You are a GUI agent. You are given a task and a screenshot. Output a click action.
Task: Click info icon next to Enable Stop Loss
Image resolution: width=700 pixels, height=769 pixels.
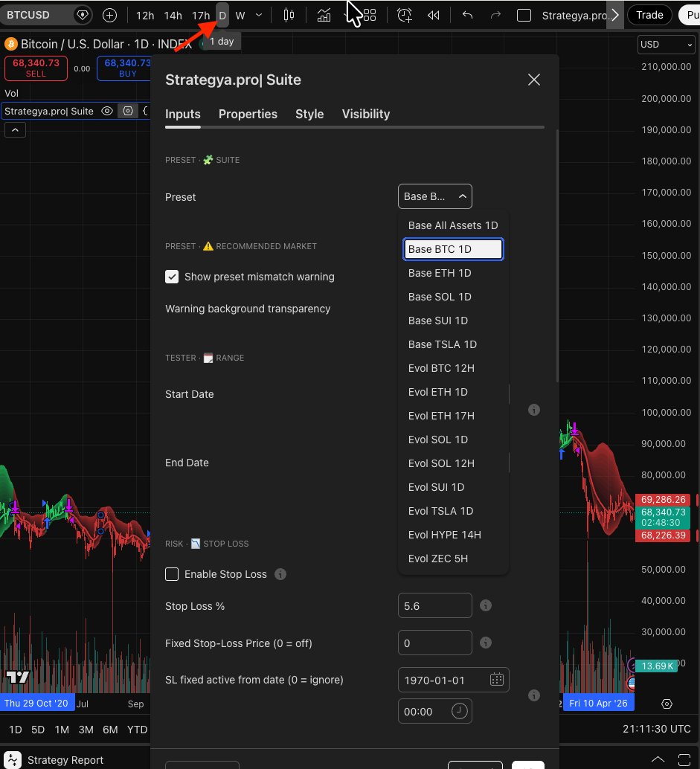280,574
